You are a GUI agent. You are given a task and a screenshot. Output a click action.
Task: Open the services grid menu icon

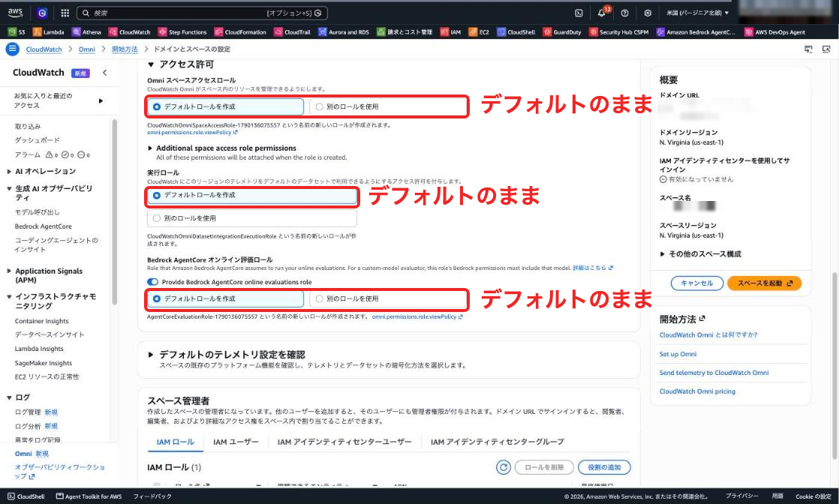(x=65, y=13)
